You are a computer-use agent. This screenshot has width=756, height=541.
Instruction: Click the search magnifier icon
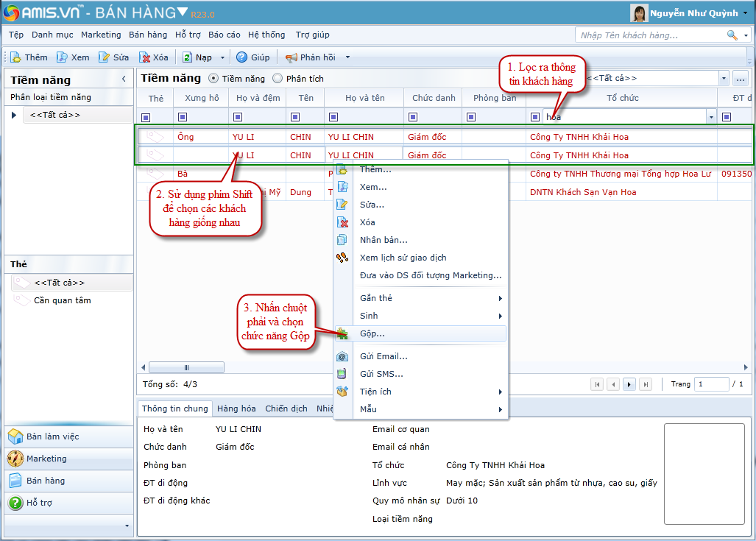(732, 35)
